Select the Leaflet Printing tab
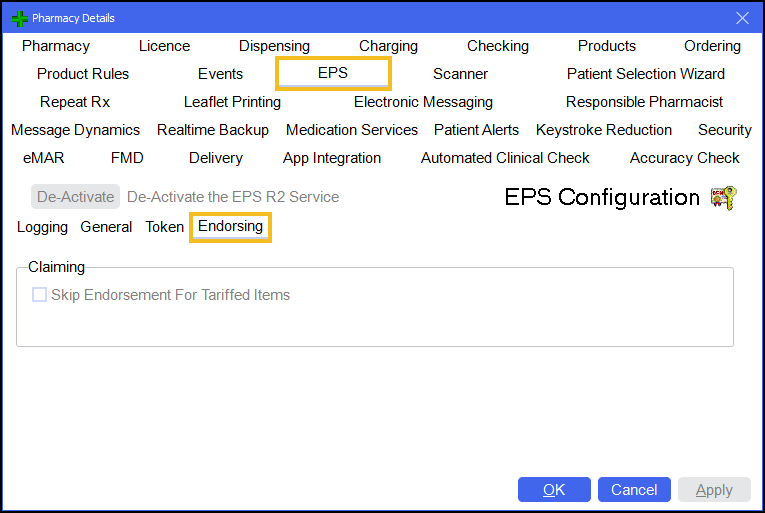The image size is (765, 513). (232, 102)
